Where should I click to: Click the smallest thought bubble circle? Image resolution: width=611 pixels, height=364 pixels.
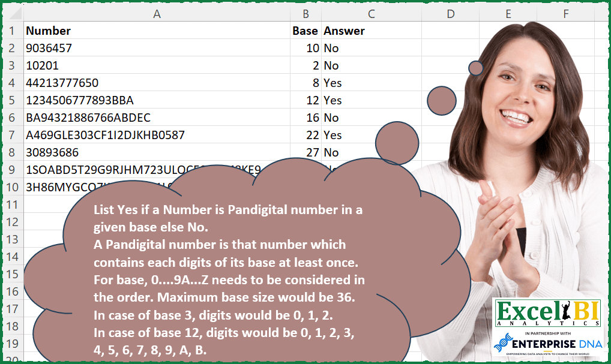click(x=475, y=68)
